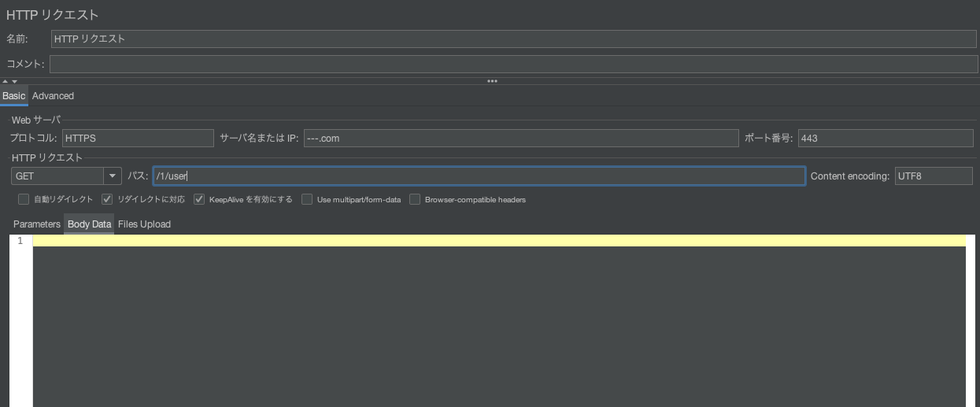Screen dimensions: 980x407
Task: Click the 名前 name input field
Action: [x=514, y=39]
